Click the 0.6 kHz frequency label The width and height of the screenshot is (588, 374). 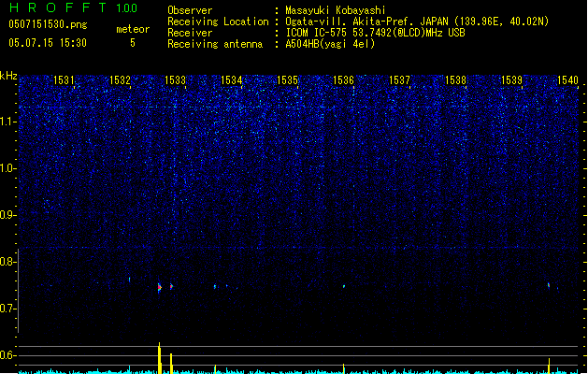point(8,355)
